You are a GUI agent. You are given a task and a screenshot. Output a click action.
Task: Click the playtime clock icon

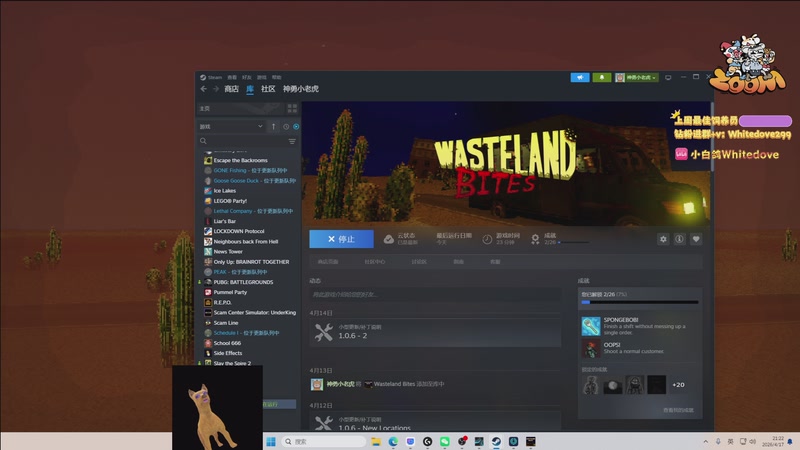tap(487, 239)
